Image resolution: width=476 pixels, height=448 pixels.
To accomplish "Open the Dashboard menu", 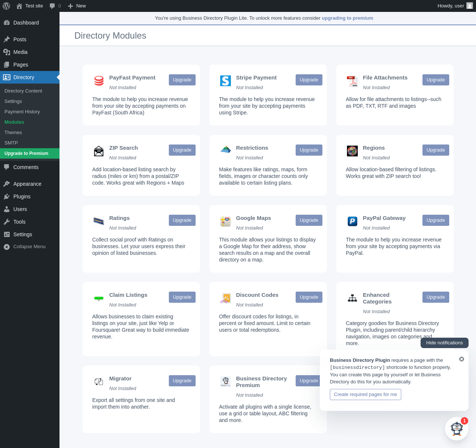I will (x=30, y=23).
